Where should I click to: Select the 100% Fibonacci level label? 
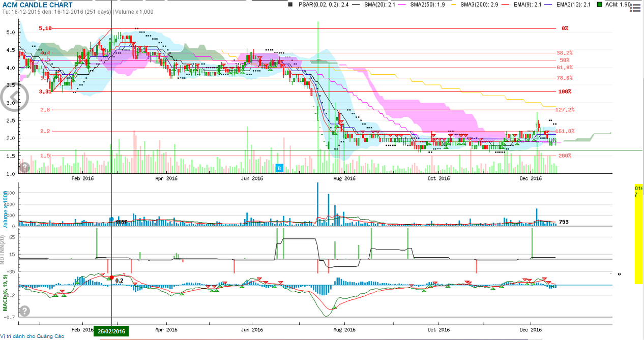564,91
